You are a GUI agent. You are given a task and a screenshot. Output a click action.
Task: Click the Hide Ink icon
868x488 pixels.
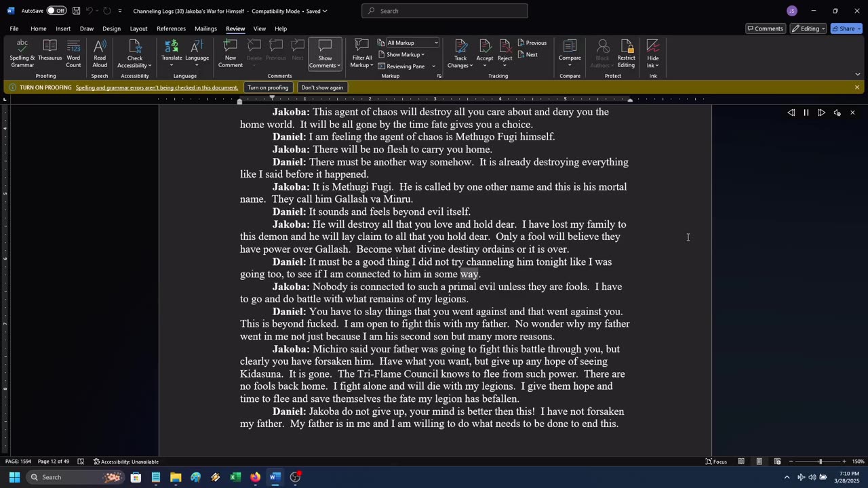click(x=653, y=47)
